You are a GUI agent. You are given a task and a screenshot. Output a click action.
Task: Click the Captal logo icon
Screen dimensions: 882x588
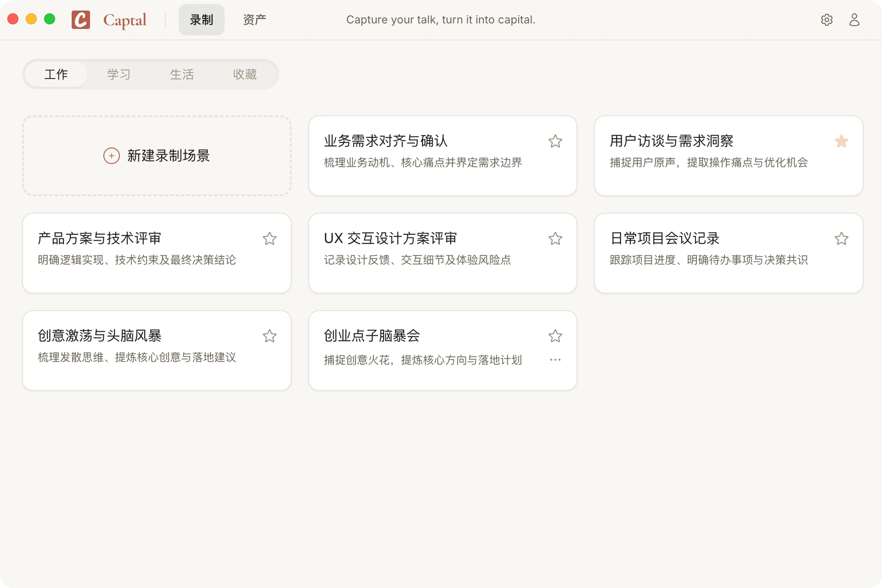click(x=81, y=19)
